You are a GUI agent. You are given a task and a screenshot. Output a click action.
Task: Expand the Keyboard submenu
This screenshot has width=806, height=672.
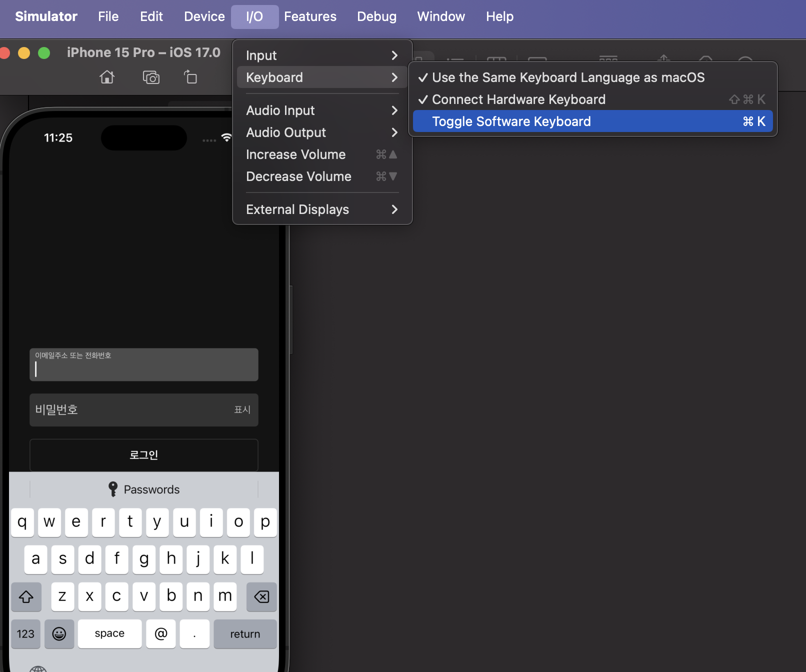(322, 77)
